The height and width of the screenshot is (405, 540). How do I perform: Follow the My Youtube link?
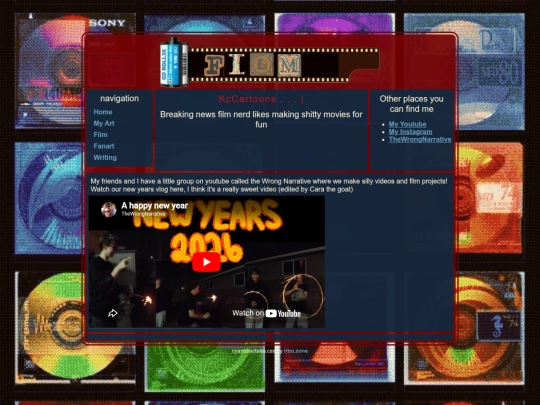pos(407,124)
